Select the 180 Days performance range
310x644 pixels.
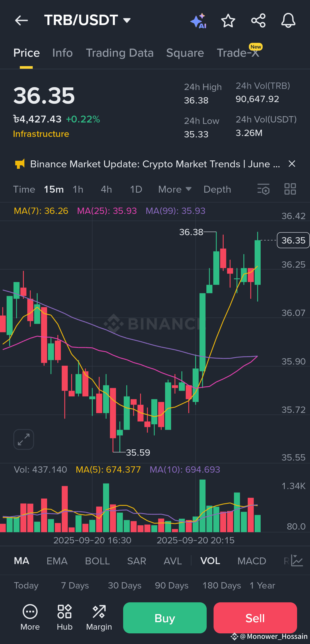click(x=222, y=585)
